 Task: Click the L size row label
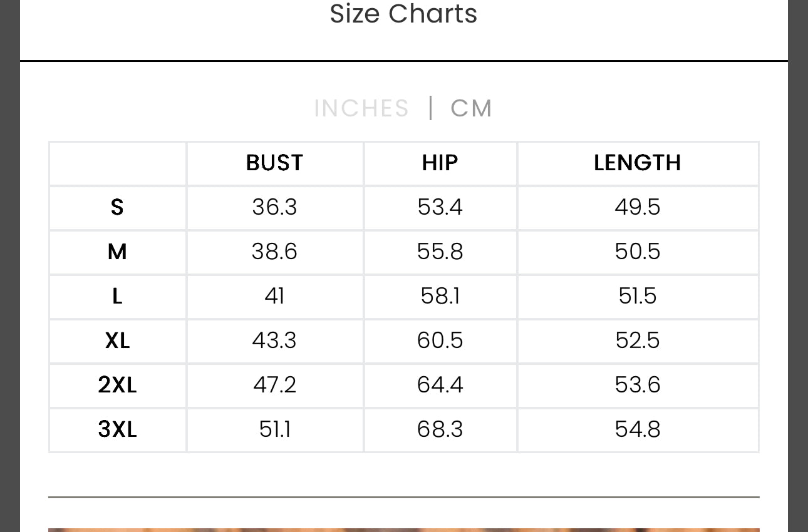click(x=117, y=296)
